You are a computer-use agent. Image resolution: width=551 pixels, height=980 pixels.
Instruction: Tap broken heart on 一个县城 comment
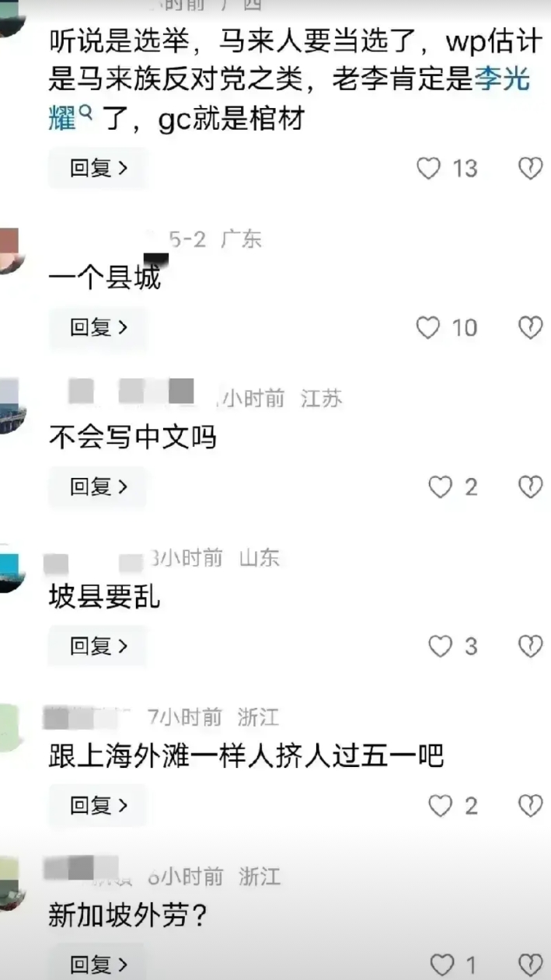[x=530, y=327]
